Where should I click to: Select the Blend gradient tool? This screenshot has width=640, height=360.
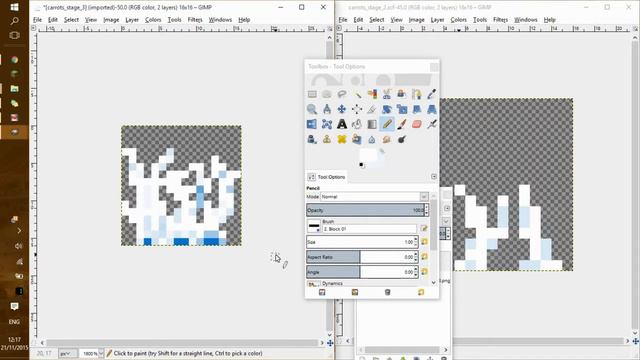(372, 124)
